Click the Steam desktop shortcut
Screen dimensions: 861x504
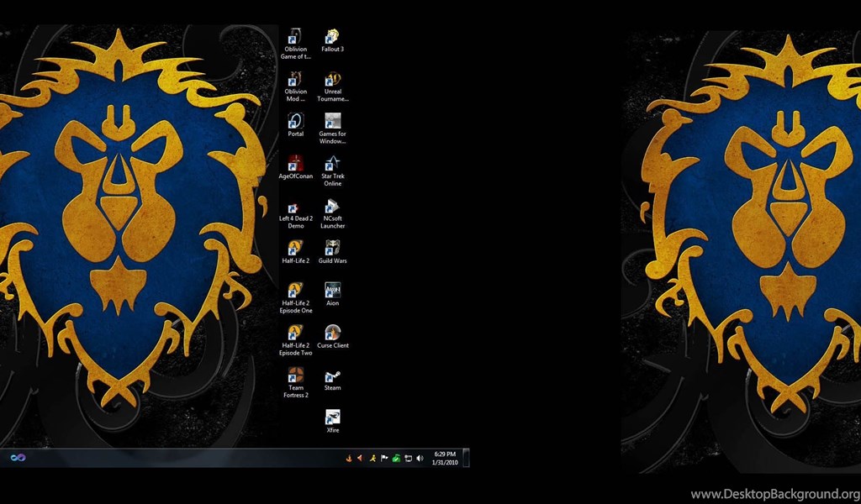[333, 379]
